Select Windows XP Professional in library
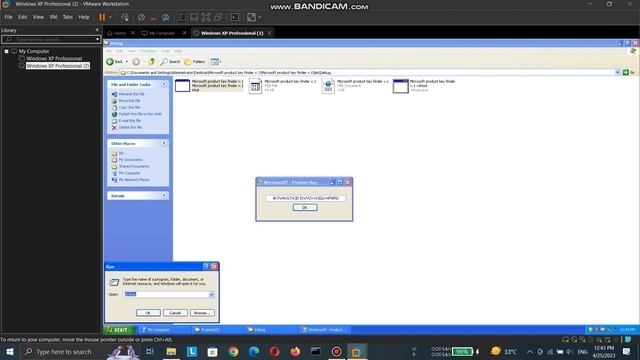This screenshot has height=360, width=640. [54, 59]
